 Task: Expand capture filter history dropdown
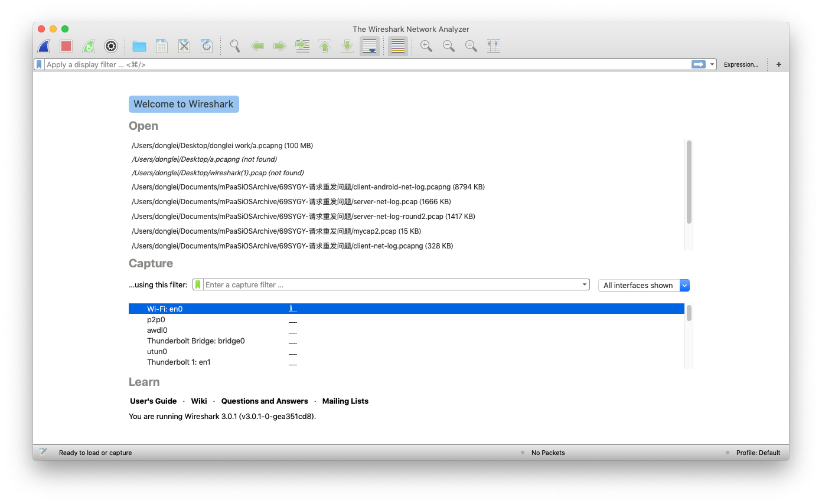tap(585, 284)
